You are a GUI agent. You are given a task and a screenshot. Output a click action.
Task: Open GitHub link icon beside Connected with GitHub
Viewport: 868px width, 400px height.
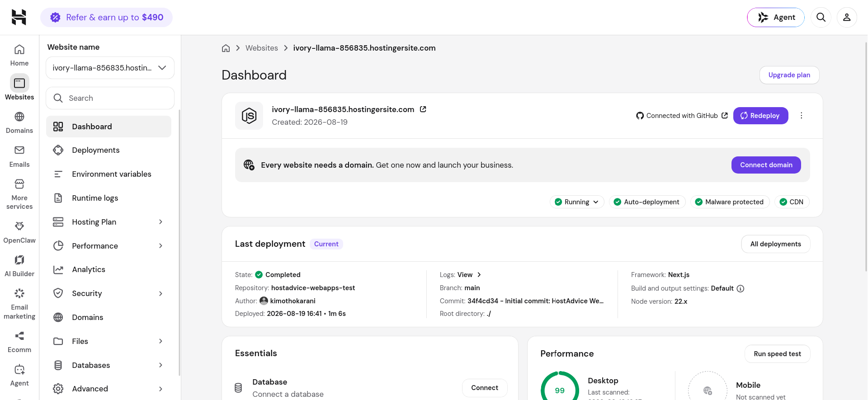point(725,116)
